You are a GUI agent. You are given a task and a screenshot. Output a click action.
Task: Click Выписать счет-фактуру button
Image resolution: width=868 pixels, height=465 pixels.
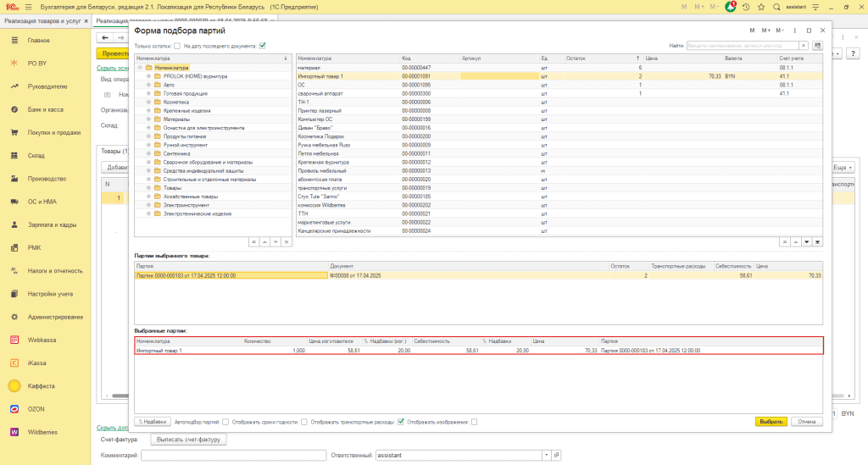click(188, 440)
